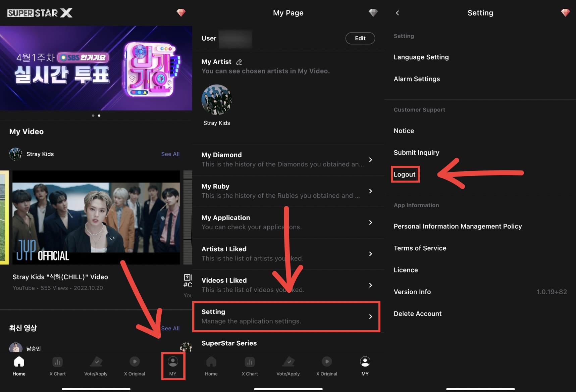Tap the diamond icon on the Home screen
This screenshot has width=576, height=392.
click(x=181, y=13)
